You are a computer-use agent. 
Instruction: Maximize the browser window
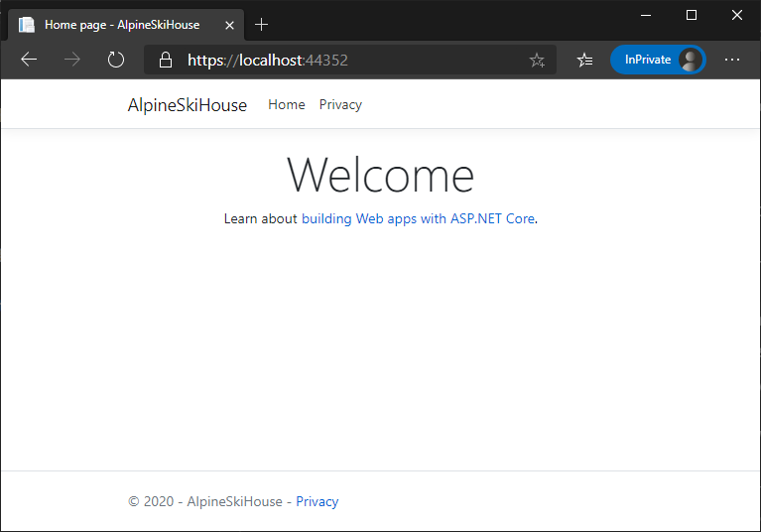tap(692, 15)
